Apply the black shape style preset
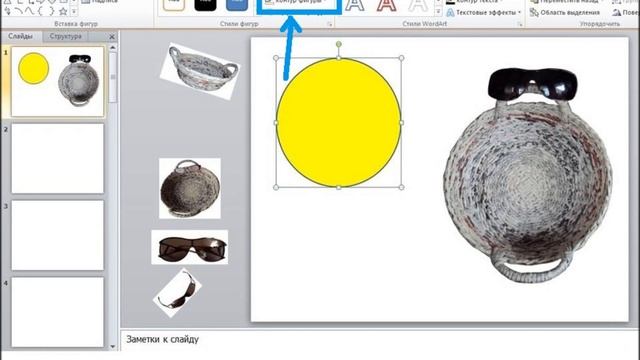The image size is (640, 360). pyautogui.click(x=205, y=5)
